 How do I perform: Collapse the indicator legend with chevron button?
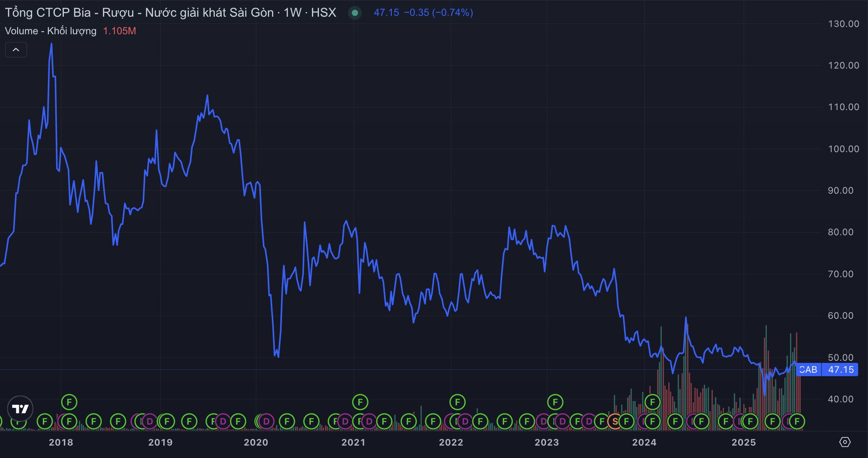[x=16, y=50]
